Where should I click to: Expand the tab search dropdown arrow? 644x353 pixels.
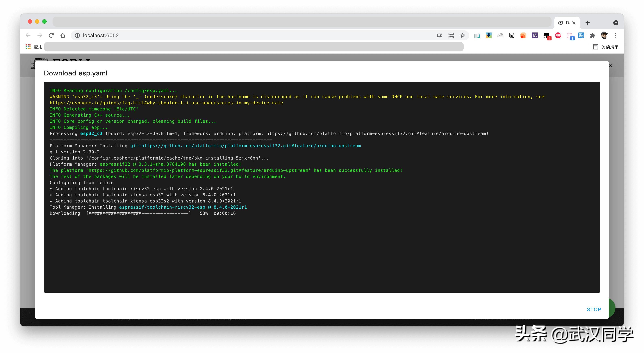pos(615,23)
